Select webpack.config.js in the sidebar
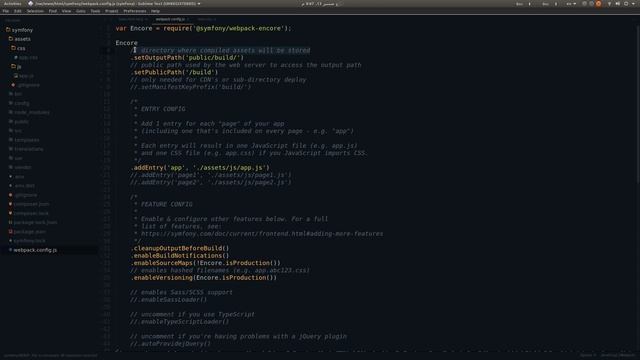This screenshot has height=360, width=640. [35, 250]
